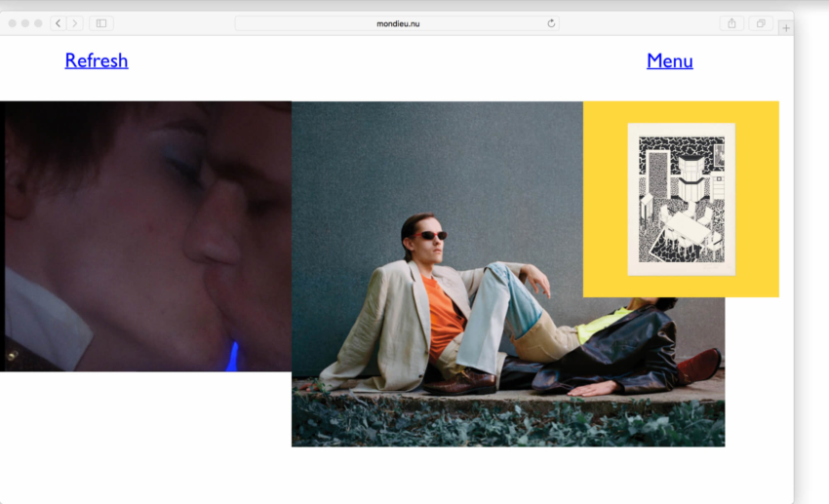Viewport: 829px width, 504px height.
Task: Open the close-up kissing faces photo
Action: 145,236
